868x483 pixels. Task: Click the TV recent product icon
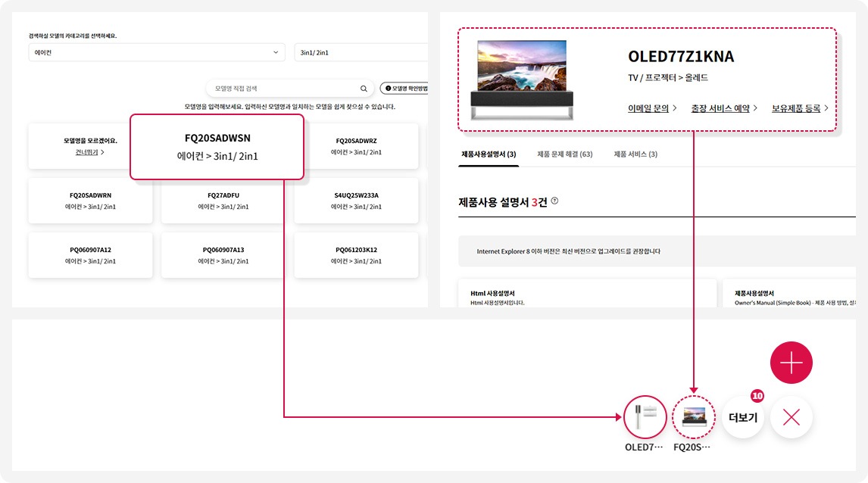point(694,417)
